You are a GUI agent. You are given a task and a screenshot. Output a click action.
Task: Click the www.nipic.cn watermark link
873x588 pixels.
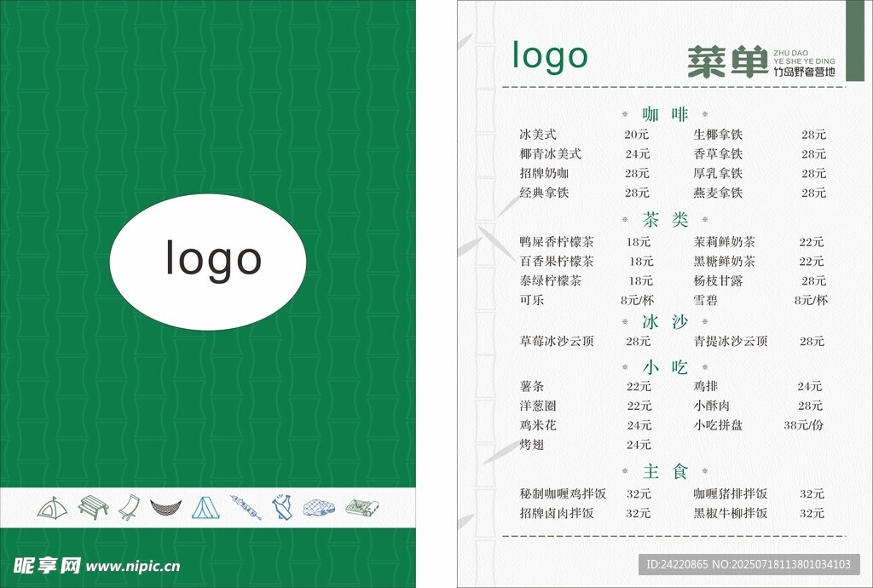[x=133, y=566]
